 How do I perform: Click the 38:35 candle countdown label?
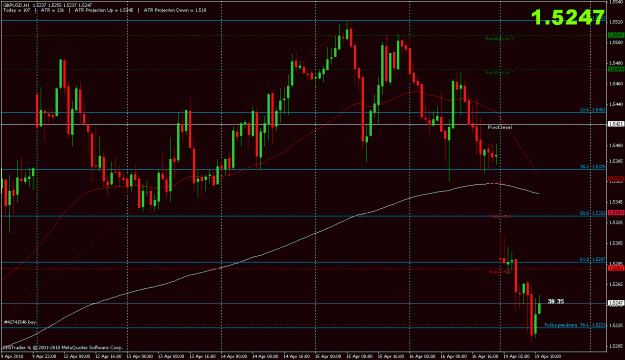[556, 301]
